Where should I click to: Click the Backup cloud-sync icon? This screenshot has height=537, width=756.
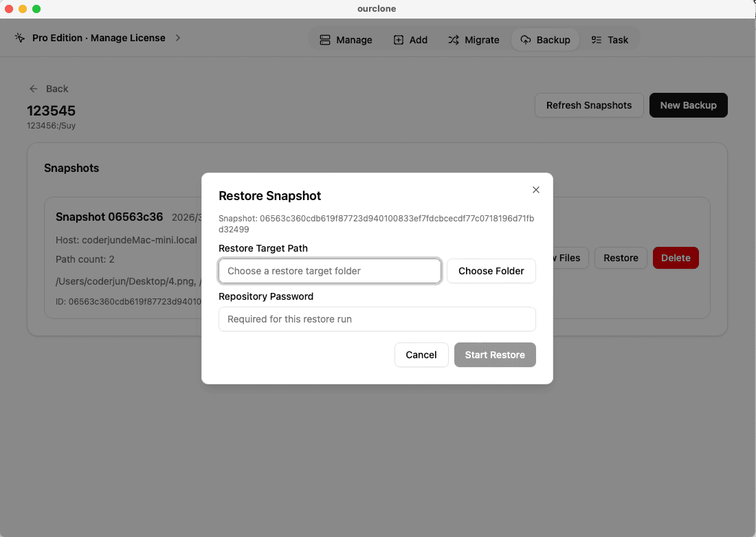click(526, 40)
